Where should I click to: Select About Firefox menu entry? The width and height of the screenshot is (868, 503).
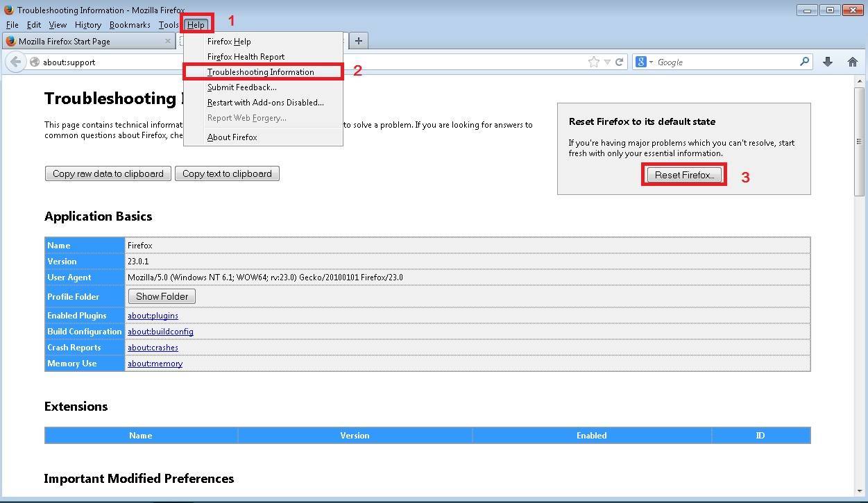click(232, 137)
